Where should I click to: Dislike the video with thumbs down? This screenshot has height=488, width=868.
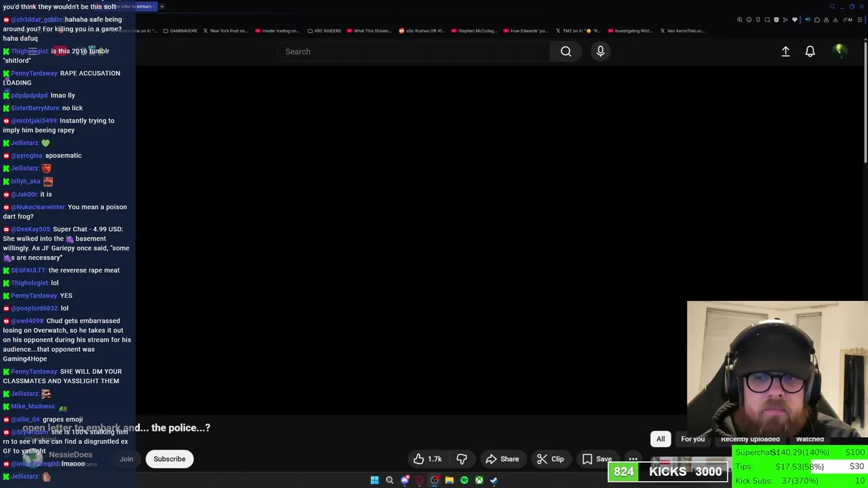[x=461, y=459]
